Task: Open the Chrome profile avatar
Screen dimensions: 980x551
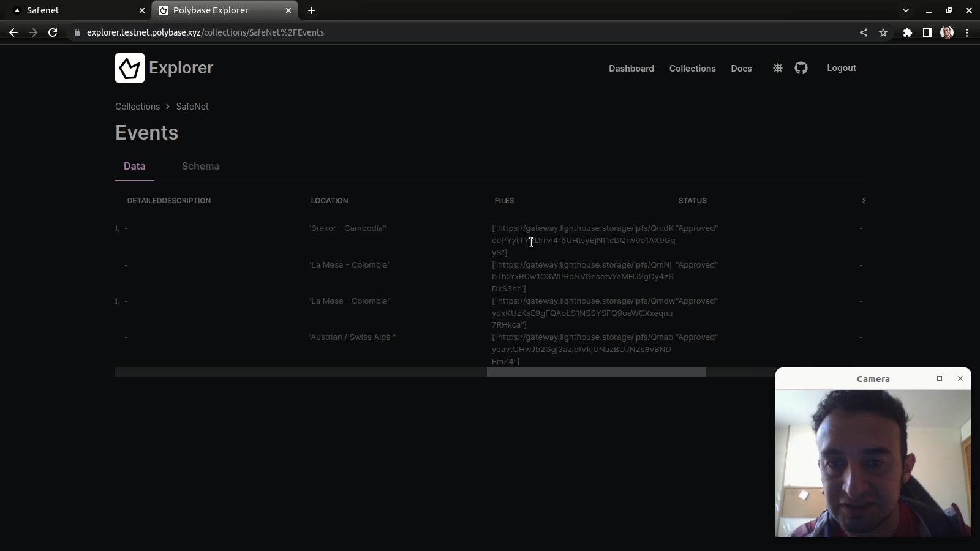Action: click(x=947, y=32)
